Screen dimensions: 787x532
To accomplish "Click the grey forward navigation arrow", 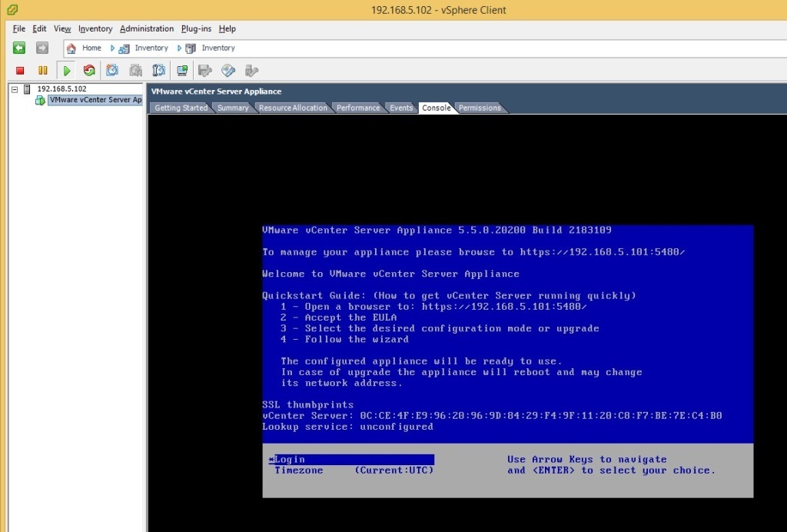I will [42, 48].
